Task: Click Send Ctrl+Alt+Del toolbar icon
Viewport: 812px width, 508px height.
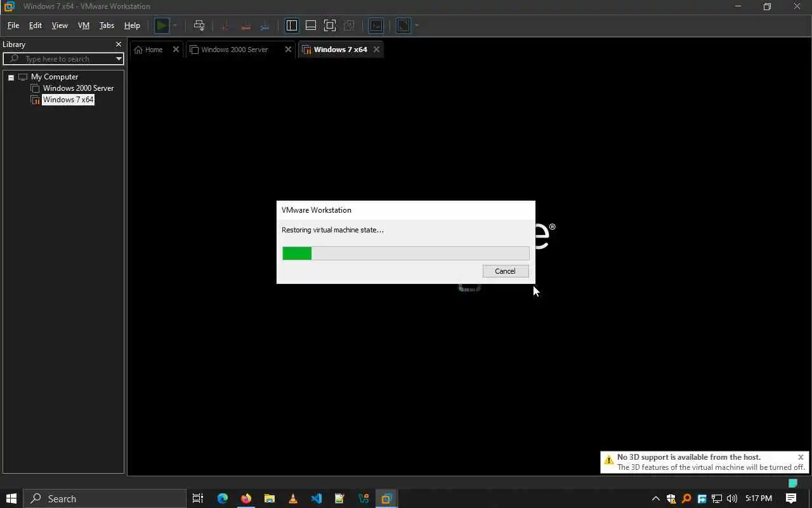Action: (x=199, y=25)
